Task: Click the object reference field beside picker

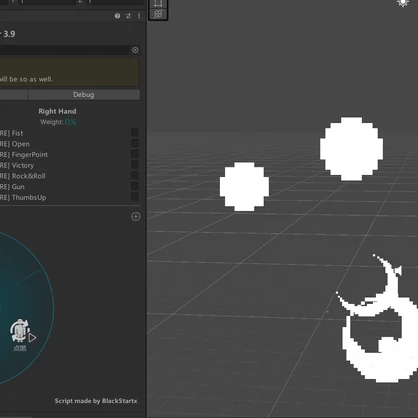Action: click(x=65, y=50)
